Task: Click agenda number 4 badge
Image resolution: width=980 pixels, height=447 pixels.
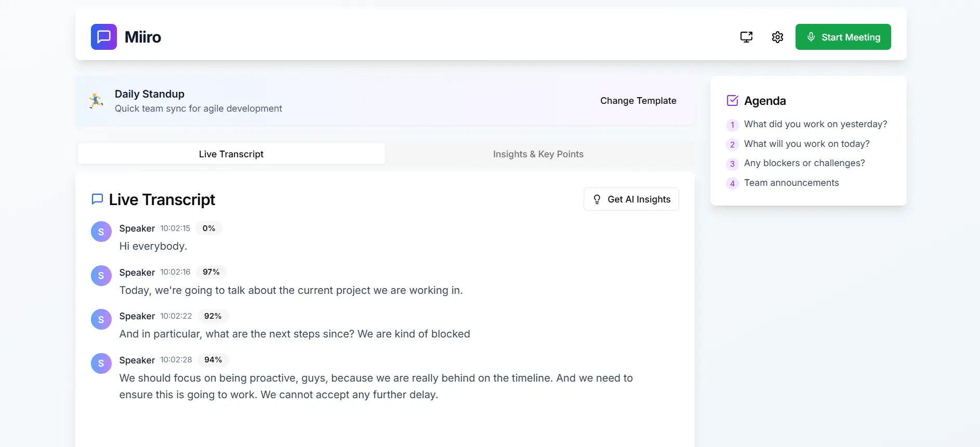Action: point(732,183)
